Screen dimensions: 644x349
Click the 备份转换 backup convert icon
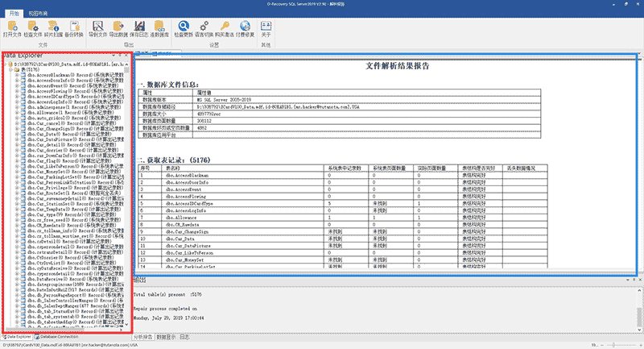[74, 27]
